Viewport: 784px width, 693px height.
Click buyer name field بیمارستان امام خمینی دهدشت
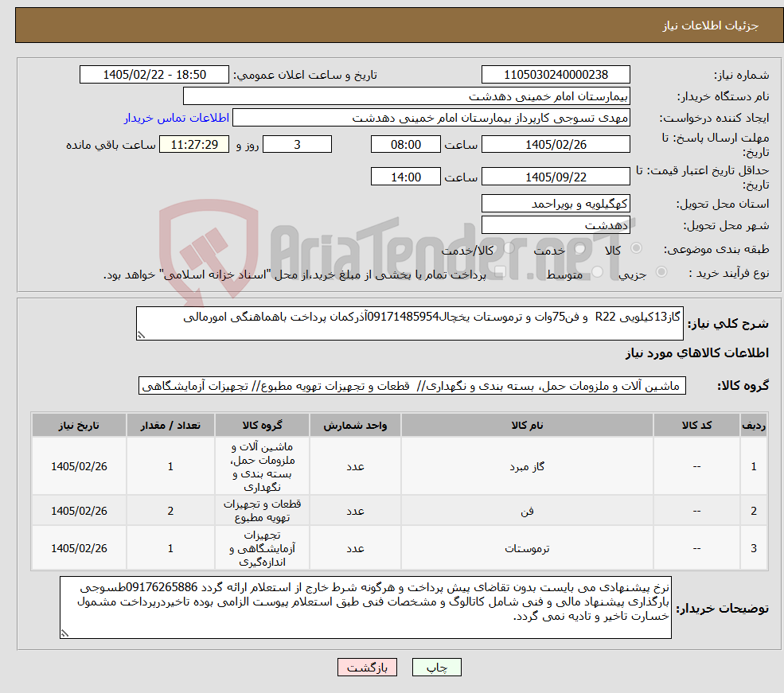point(407,96)
